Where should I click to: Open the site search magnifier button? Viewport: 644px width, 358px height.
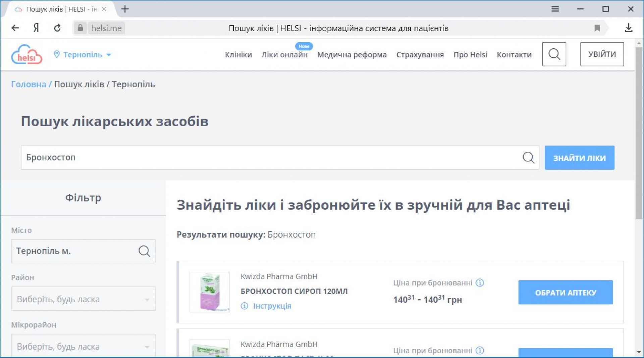click(x=554, y=54)
